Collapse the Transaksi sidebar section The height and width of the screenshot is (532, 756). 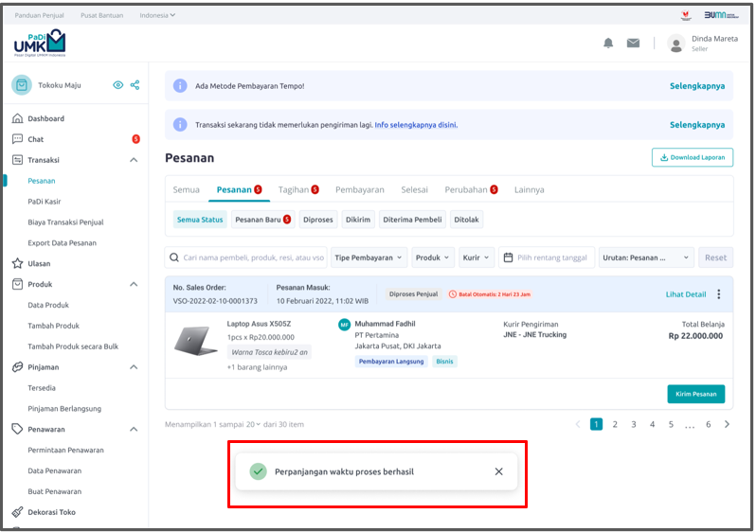134,160
